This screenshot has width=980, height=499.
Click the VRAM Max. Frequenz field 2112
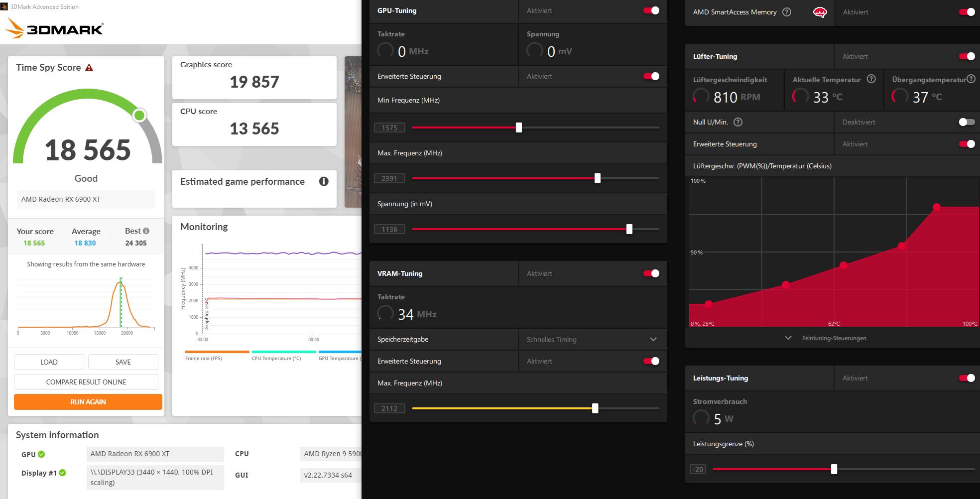tap(390, 409)
